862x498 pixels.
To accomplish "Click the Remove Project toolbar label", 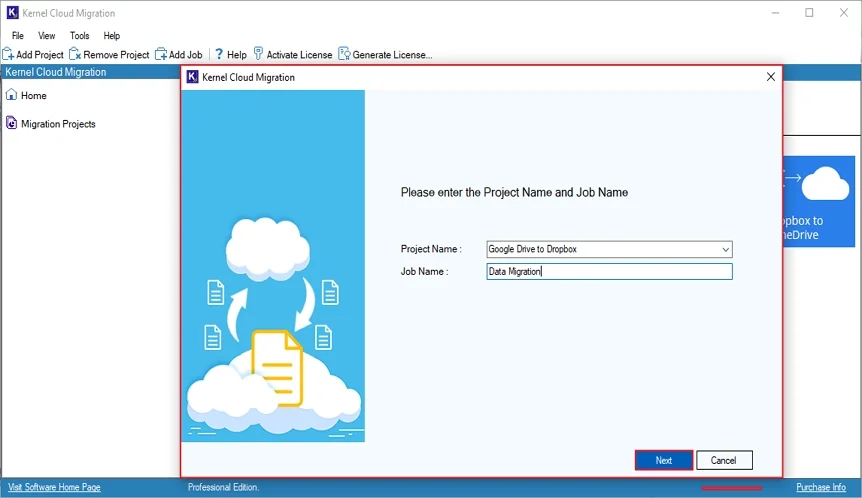I will (x=116, y=55).
